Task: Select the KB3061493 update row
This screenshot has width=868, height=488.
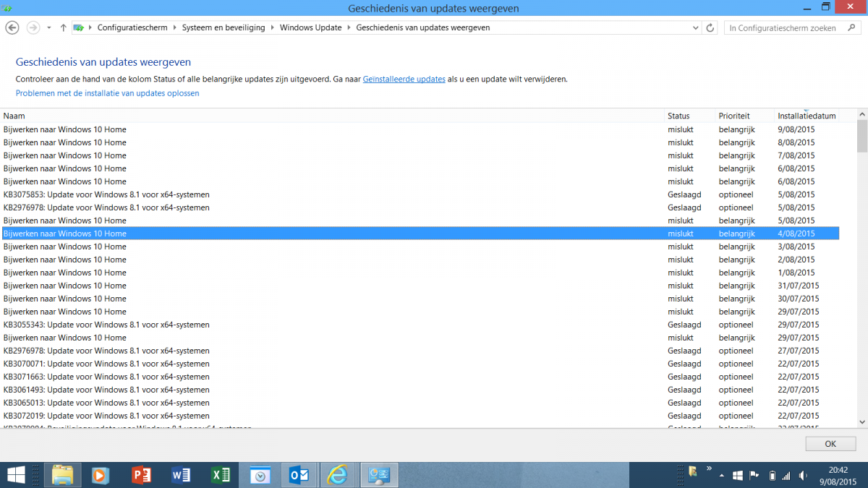Action: click(420, 390)
